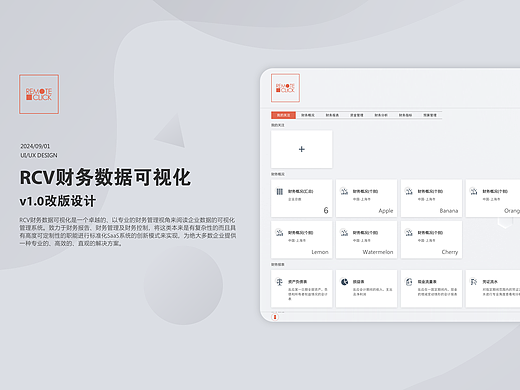Screen dimensions: 520x390
Task: Switch to the 财务分析 tab
Action: (381, 115)
